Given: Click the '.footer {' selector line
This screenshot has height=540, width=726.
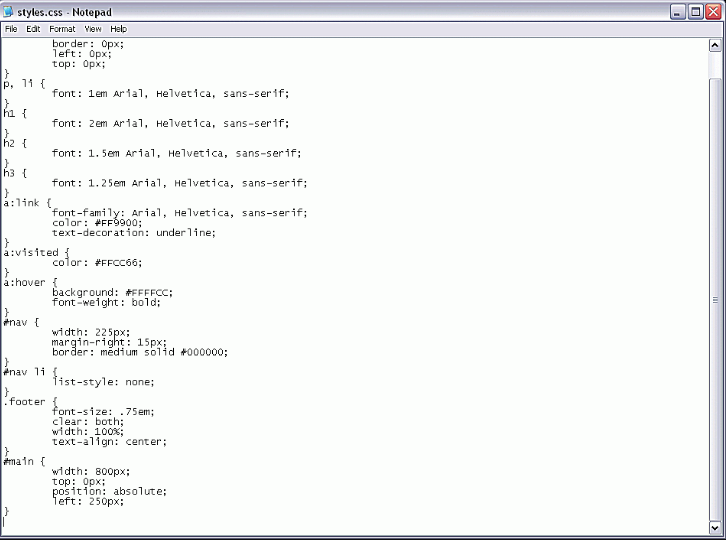Looking at the screenshot, I should (31, 402).
